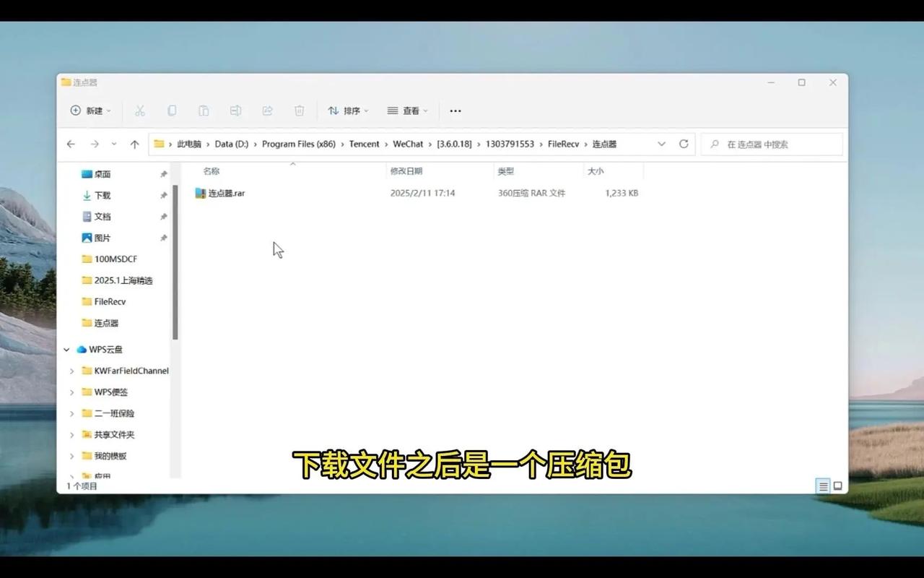Viewport: 924px width, 578px height.
Task: Switch to details view icon at bottom right
Action: point(823,486)
